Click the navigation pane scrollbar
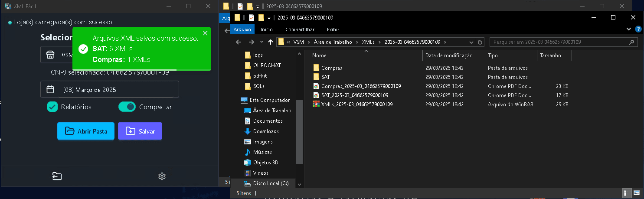This screenshot has height=199, width=644. coord(299,130)
